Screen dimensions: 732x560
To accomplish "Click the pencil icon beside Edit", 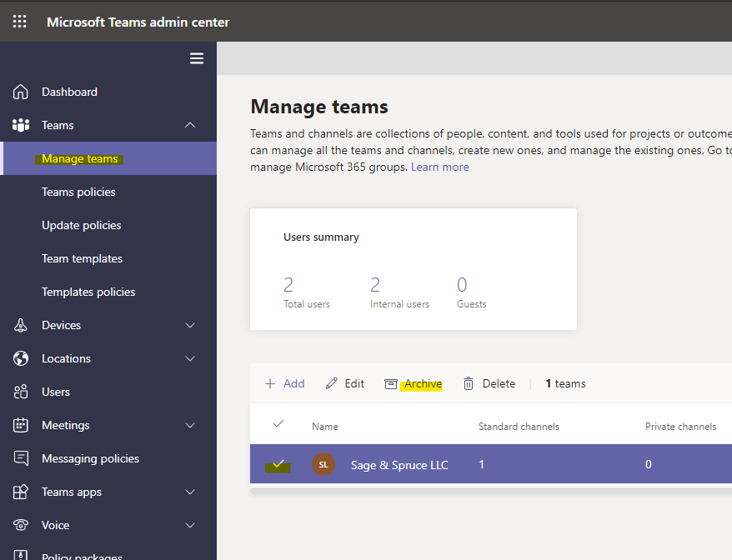I will [x=332, y=383].
